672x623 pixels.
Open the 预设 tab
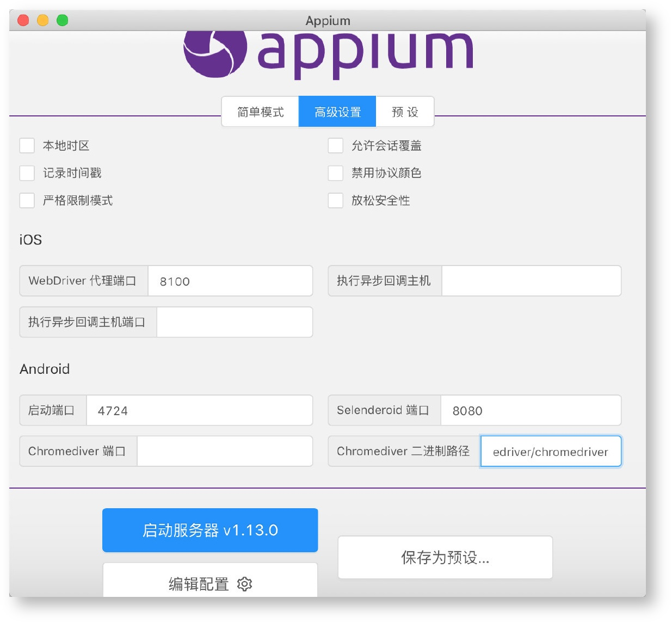click(x=405, y=112)
